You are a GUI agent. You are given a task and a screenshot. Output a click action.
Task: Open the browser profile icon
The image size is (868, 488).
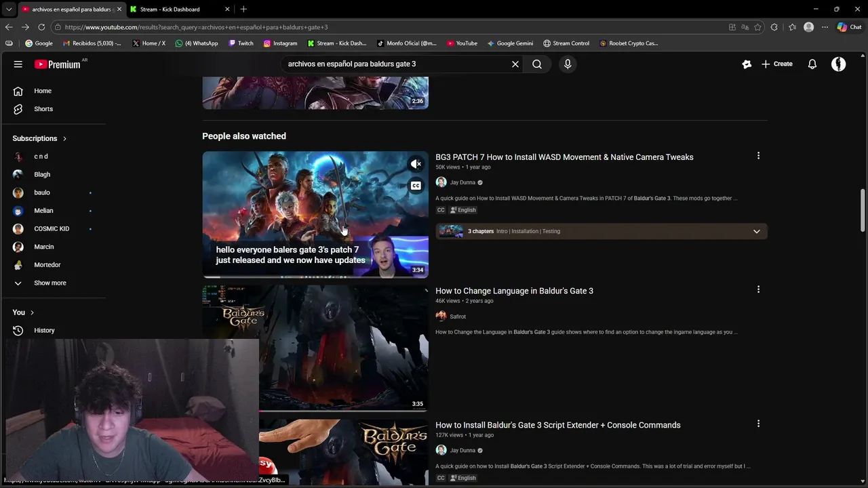pyautogui.click(x=808, y=27)
